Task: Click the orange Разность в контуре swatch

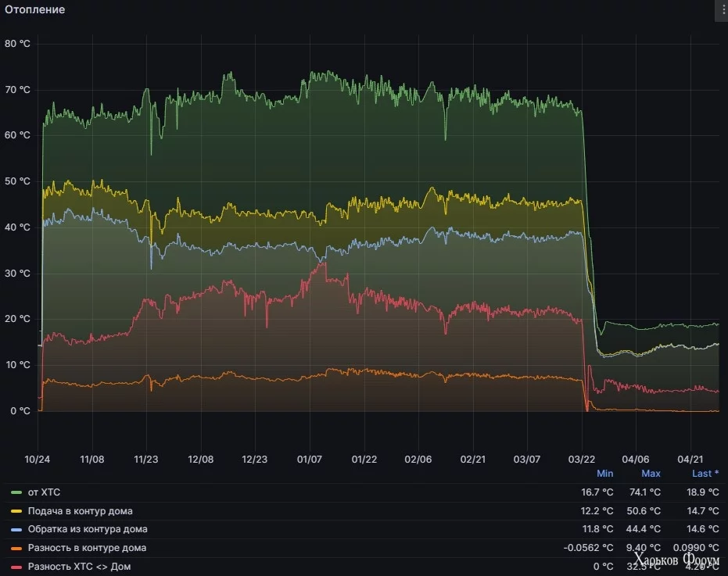Action: pyautogui.click(x=16, y=548)
